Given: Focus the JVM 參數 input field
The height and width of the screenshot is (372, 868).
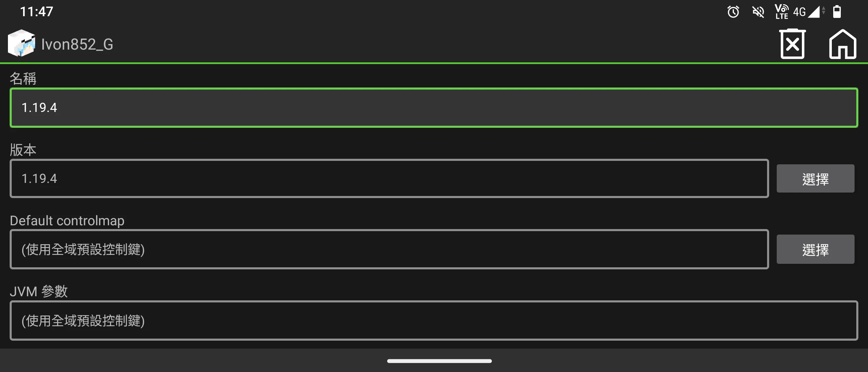Looking at the screenshot, I should pyautogui.click(x=434, y=321).
